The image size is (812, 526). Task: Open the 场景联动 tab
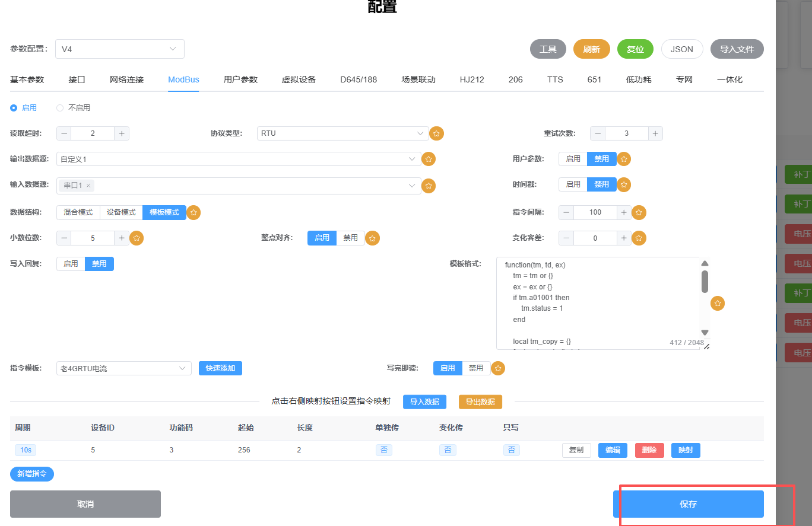(x=418, y=79)
